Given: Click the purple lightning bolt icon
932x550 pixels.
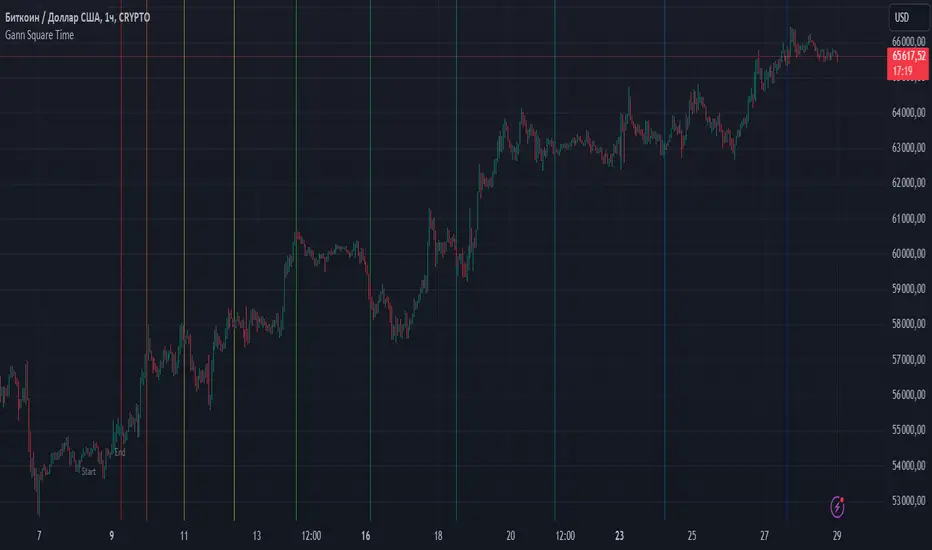Looking at the screenshot, I should click(x=837, y=506).
